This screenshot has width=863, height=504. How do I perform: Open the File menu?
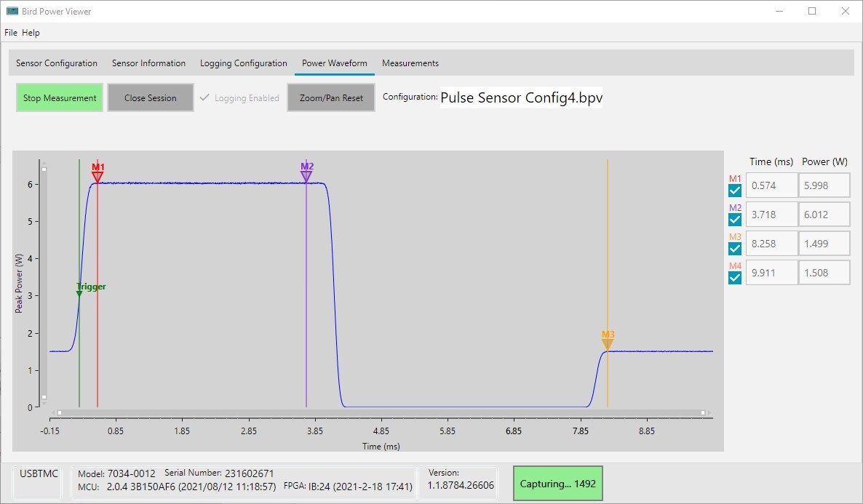coord(11,32)
